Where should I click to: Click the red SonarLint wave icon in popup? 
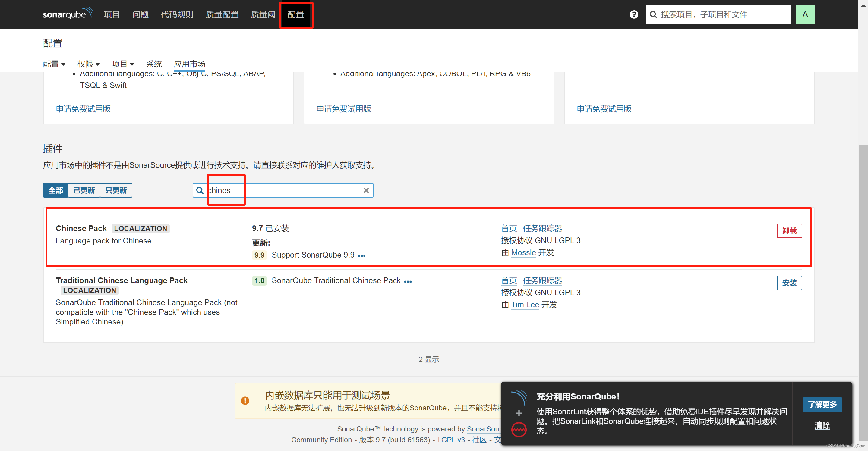519,430
